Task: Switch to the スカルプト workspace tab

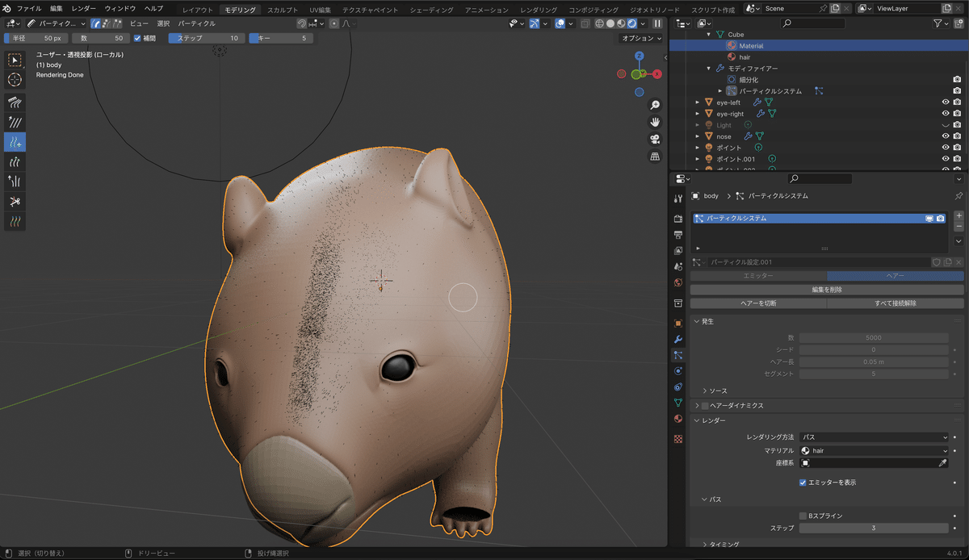Action: [283, 10]
